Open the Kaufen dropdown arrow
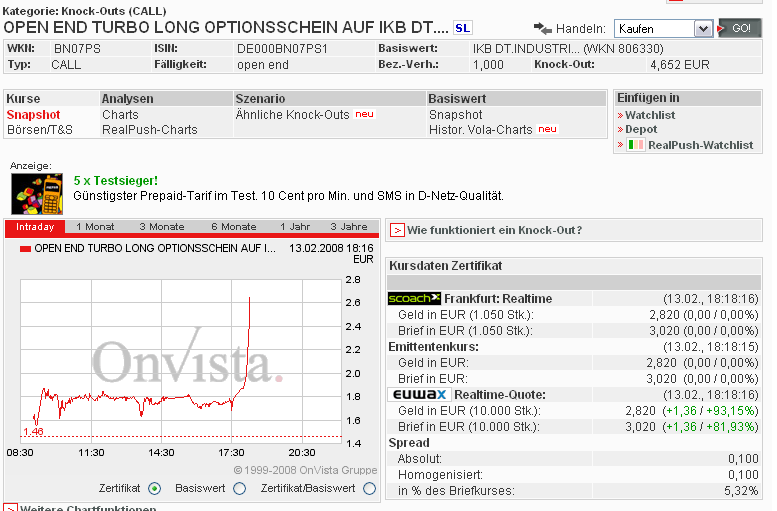The height and width of the screenshot is (511, 777). (x=703, y=29)
